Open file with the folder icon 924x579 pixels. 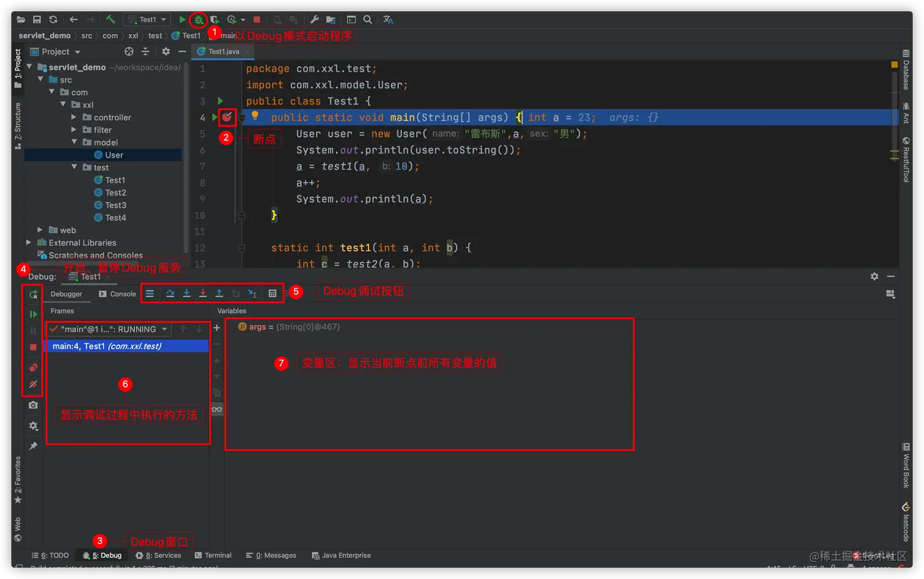20,20
